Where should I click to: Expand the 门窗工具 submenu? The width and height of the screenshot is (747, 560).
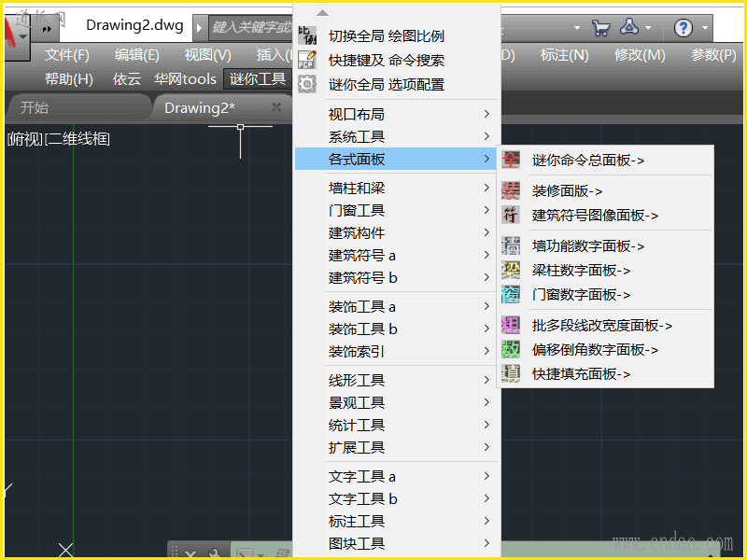click(x=486, y=210)
